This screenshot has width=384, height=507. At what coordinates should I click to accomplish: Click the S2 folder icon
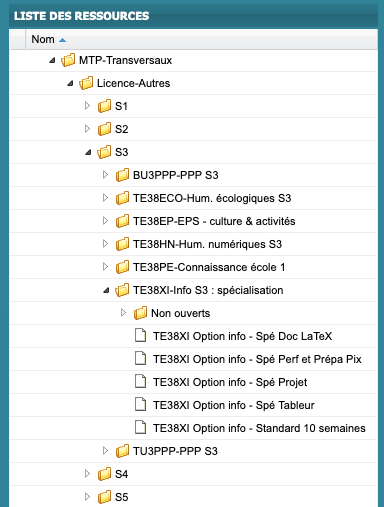click(104, 129)
